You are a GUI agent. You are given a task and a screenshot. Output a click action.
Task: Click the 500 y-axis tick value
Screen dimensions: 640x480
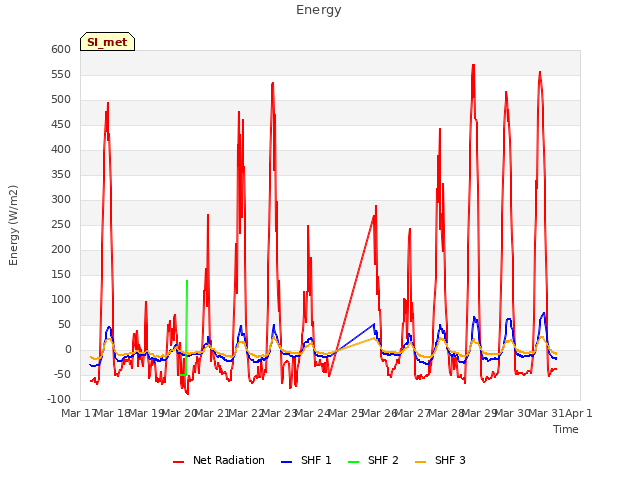(x=61, y=100)
